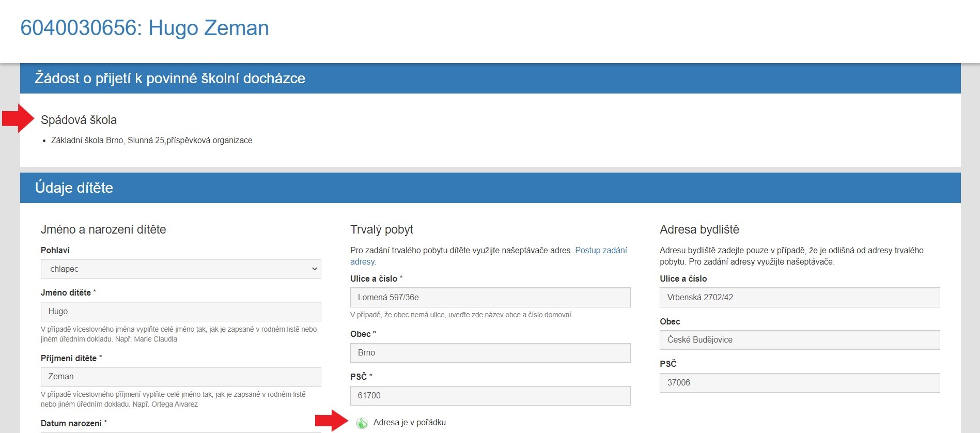
Task: Click the green address-OK status icon
Action: coord(362,423)
